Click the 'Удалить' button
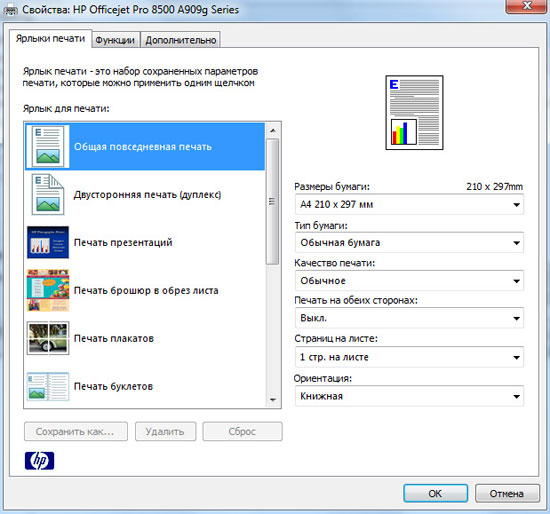550x514 pixels. tap(165, 431)
